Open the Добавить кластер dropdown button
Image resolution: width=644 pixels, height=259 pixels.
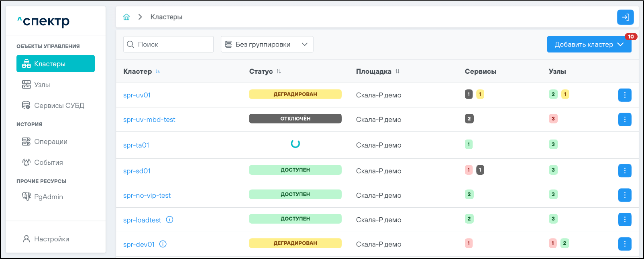tap(589, 45)
